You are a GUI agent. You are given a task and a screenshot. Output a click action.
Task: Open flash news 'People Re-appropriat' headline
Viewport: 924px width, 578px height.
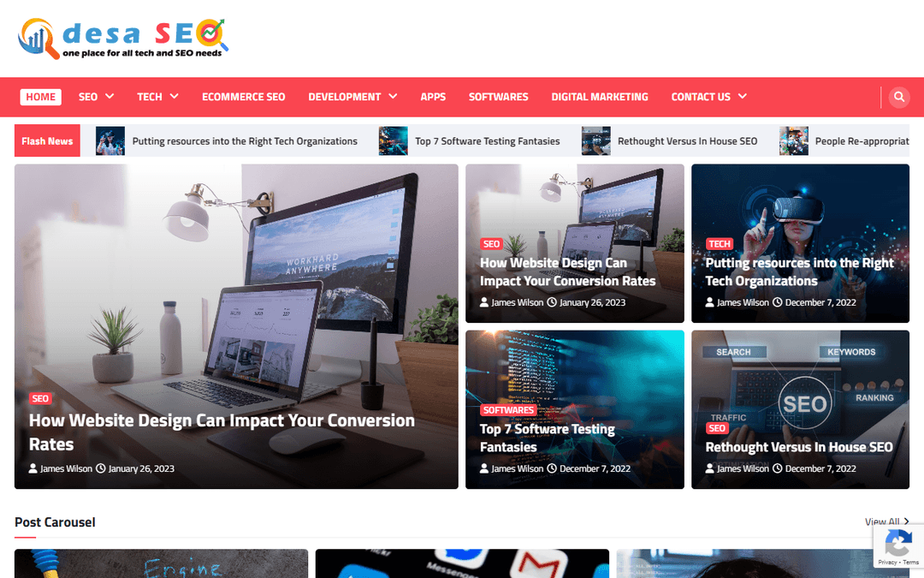coord(862,141)
